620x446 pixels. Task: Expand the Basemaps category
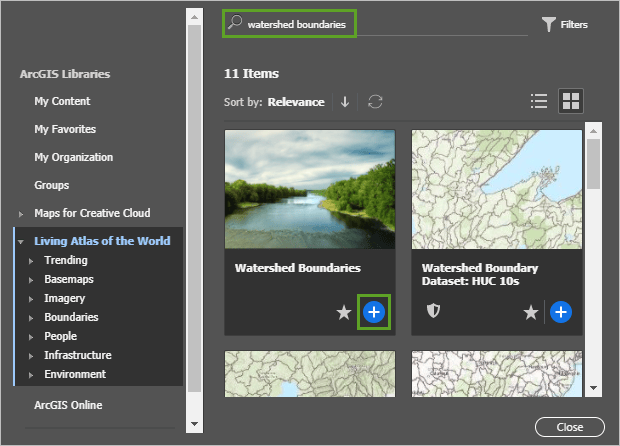(31, 280)
